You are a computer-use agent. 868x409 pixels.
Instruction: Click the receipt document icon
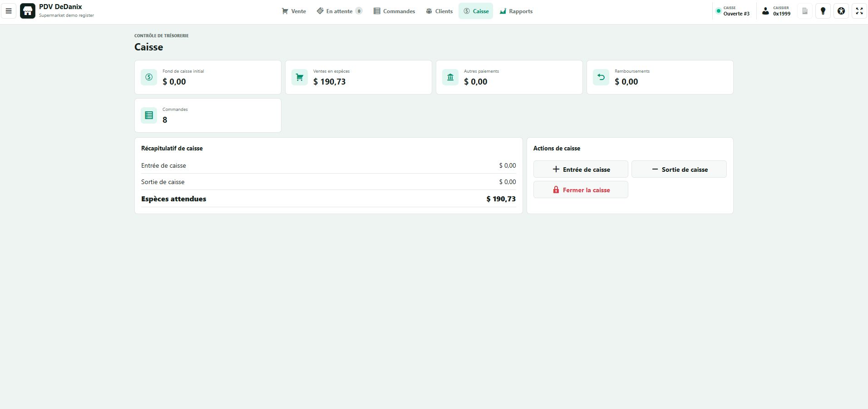(805, 11)
